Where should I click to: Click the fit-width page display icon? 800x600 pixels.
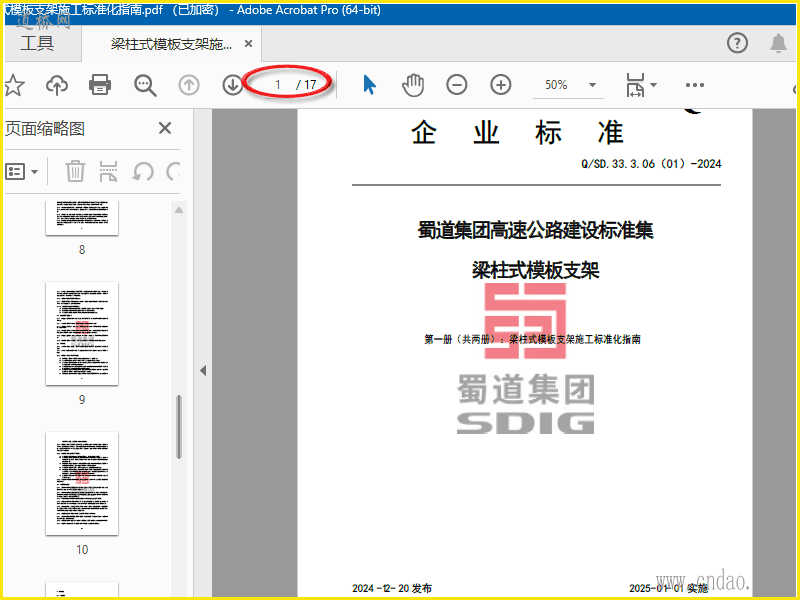[x=635, y=85]
